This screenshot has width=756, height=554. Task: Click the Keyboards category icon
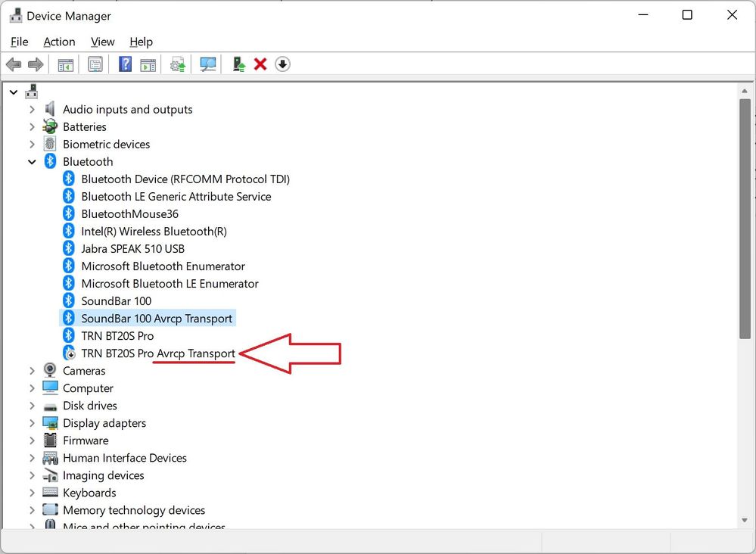coord(50,492)
